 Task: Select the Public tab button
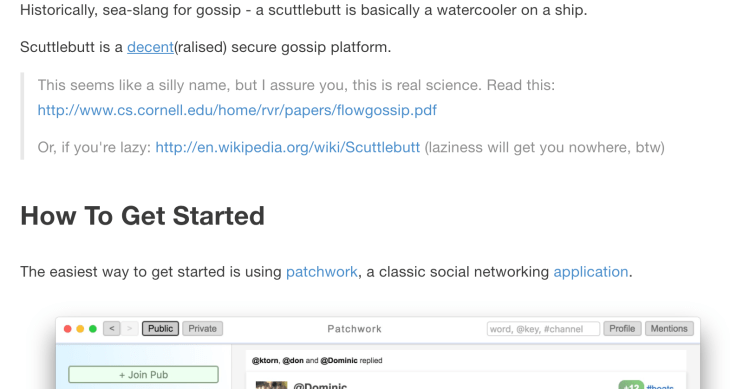(160, 329)
